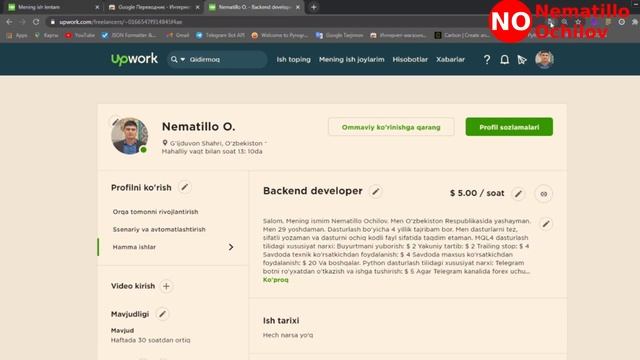This screenshot has height=360, width=640.
Task: Edit the Backend developer title pencil
Action: click(x=376, y=191)
